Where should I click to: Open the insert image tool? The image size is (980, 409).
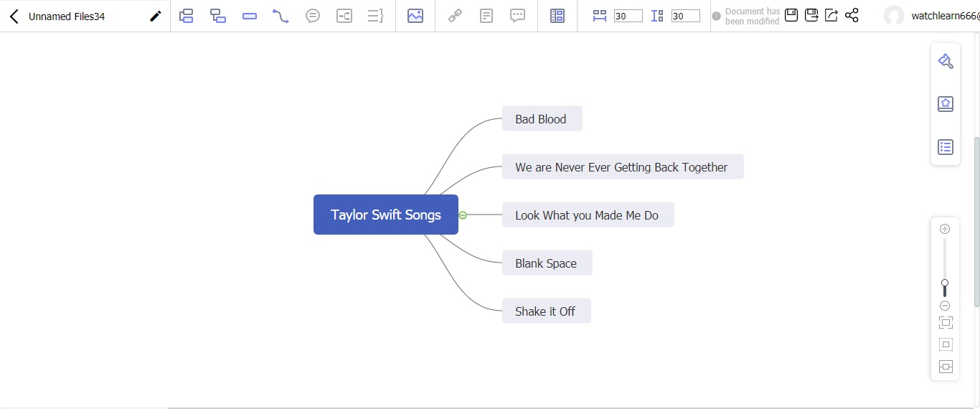[x=415, y=16]
